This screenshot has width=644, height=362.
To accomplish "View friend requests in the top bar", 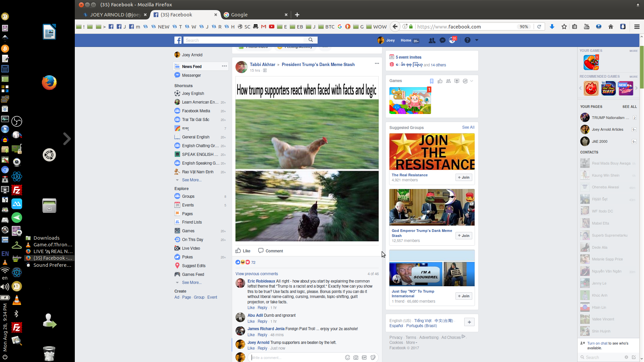I will point(432,40).
